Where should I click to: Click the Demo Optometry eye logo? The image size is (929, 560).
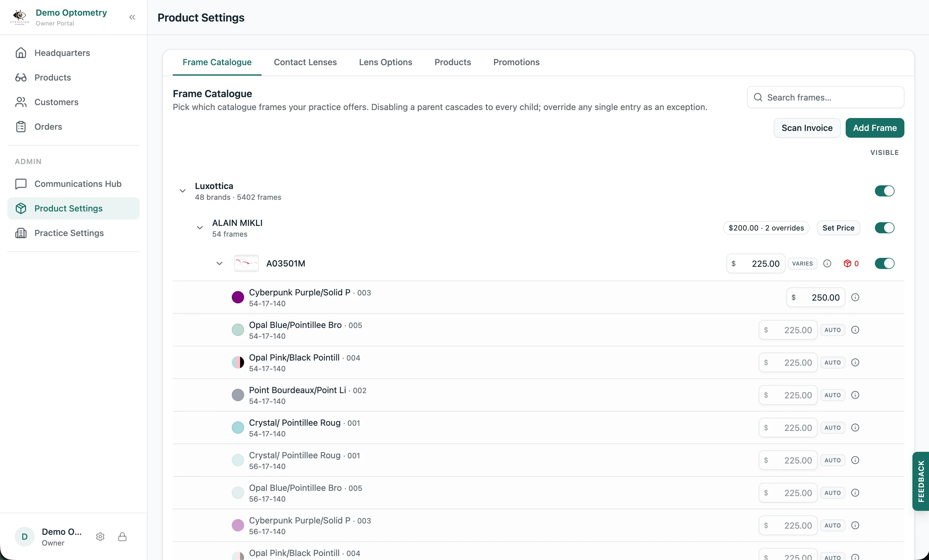pos(20,17)
